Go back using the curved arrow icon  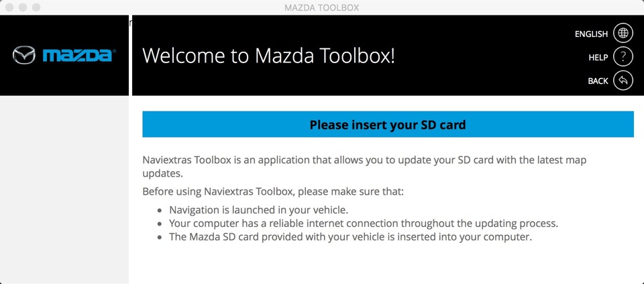point(623,81)
